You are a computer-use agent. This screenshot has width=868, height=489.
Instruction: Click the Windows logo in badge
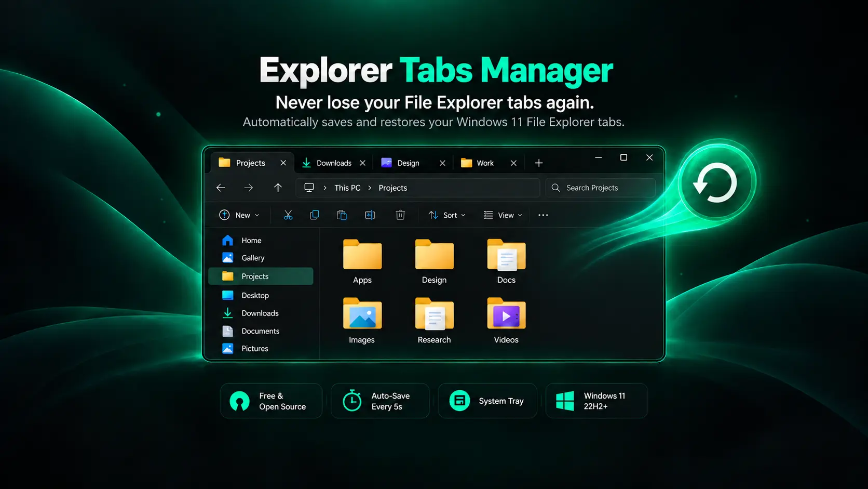tap(565, 401)
